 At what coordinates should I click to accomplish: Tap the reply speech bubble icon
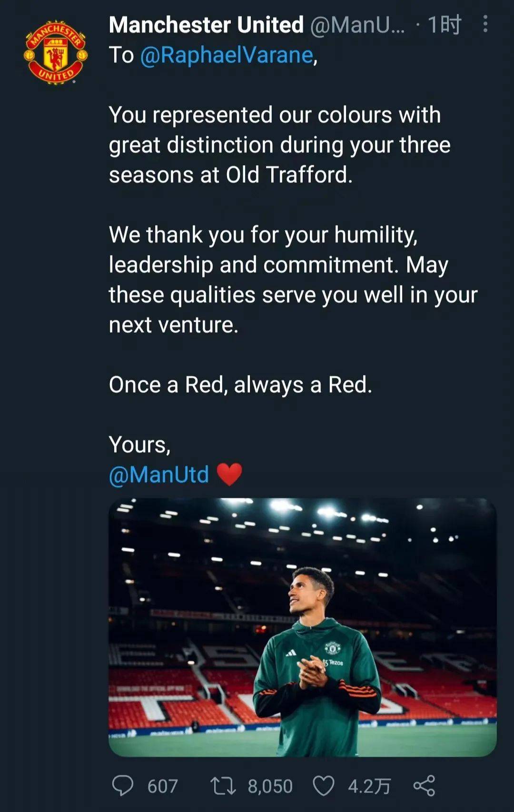click(123, 785)
